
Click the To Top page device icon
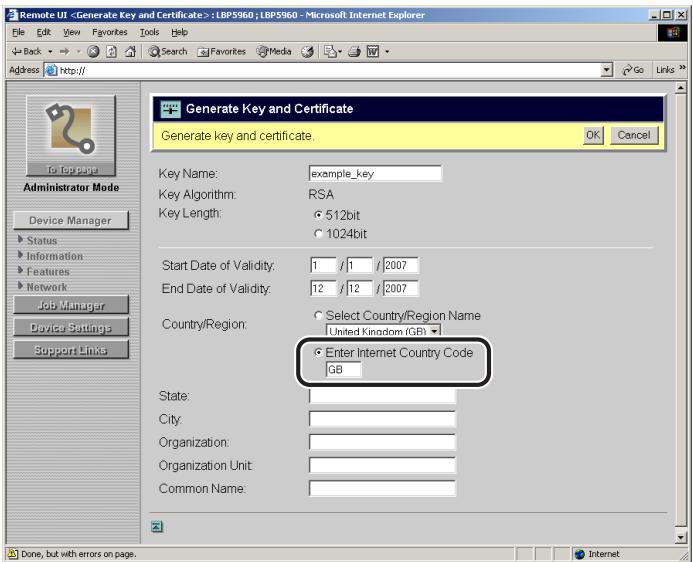coord(71,135)
